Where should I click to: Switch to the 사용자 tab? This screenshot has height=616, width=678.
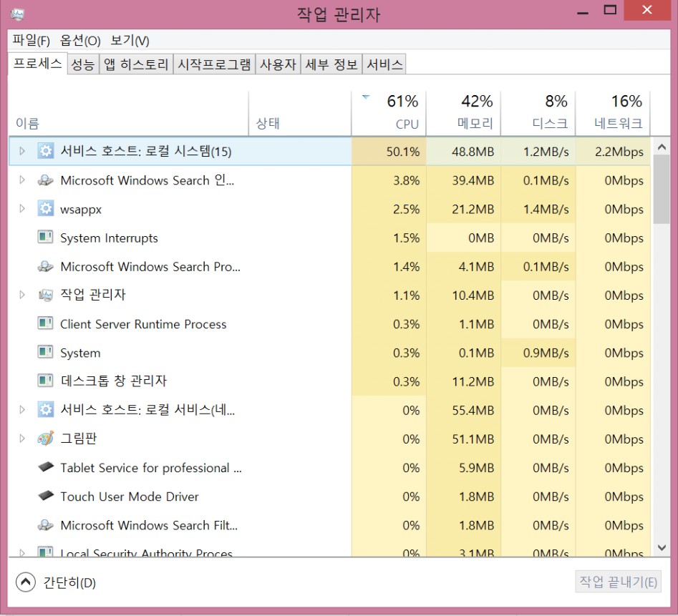click(x=278, y=64)
